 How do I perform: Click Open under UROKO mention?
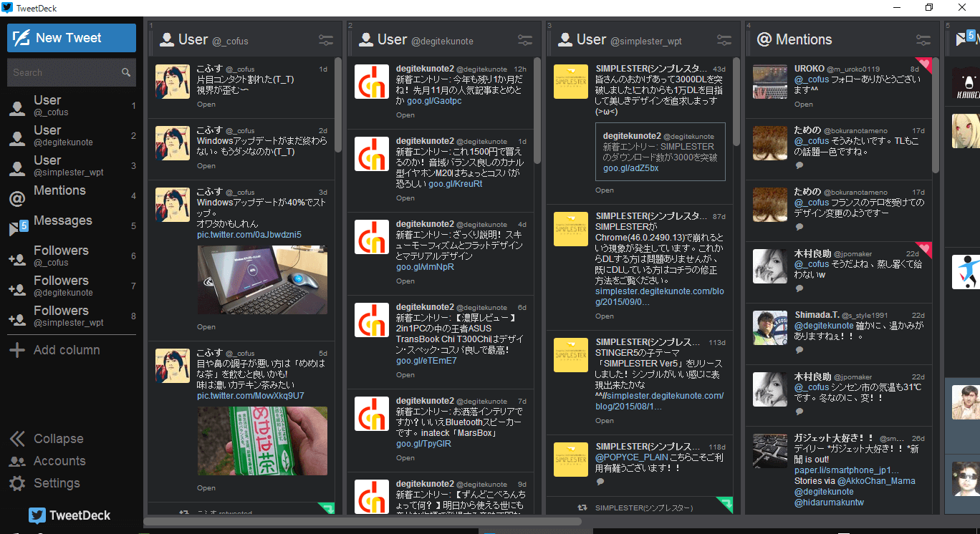pos(804,105)
